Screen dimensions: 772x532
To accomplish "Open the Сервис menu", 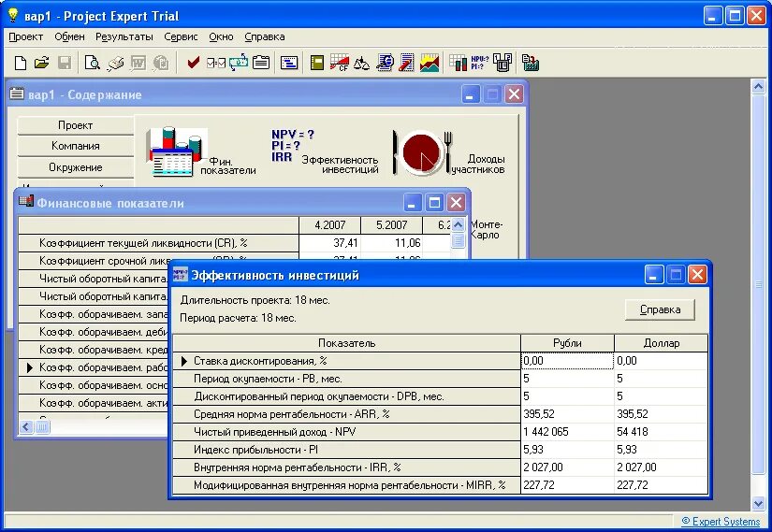I will point(181,36).
